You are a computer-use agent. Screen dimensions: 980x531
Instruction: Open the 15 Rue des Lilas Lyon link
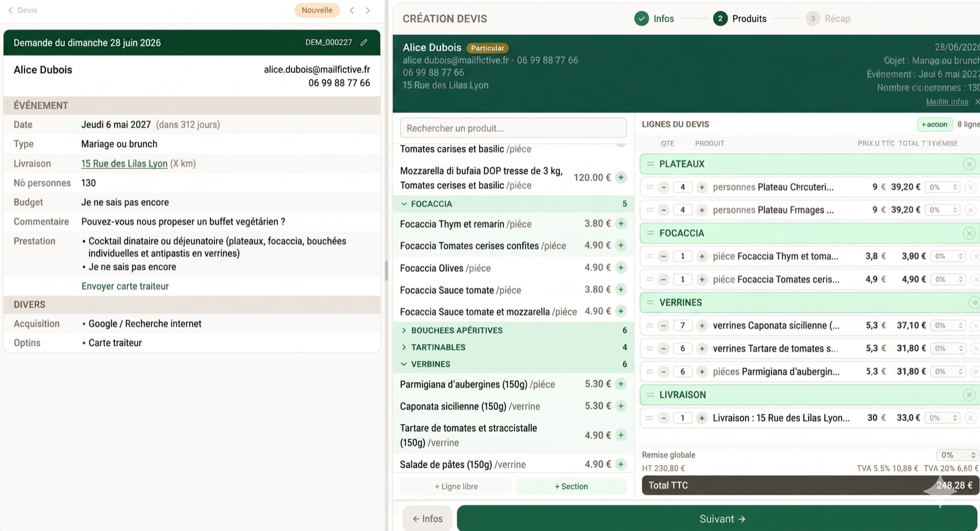click(124, 164)
